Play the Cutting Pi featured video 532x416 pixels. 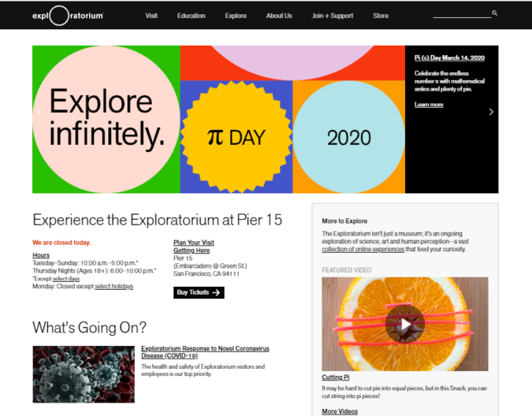pos(405,324)
